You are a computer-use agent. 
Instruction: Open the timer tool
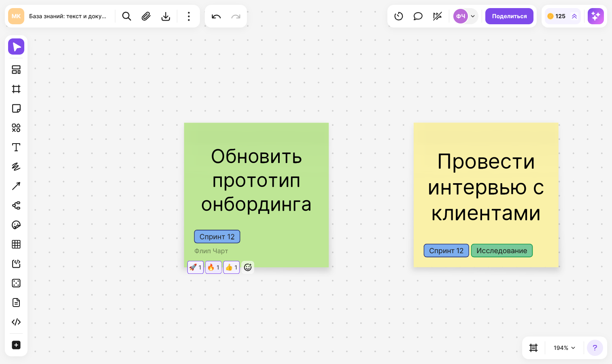tap(399, 16)
